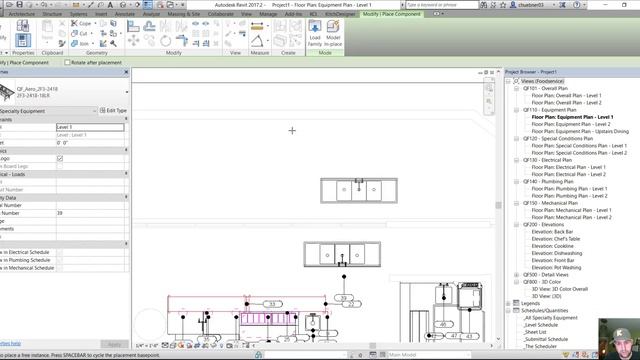Select Floor Plan: Plumbing Plan - Level 1
This screenshot has width=640, height=360.
click(569, 189)
